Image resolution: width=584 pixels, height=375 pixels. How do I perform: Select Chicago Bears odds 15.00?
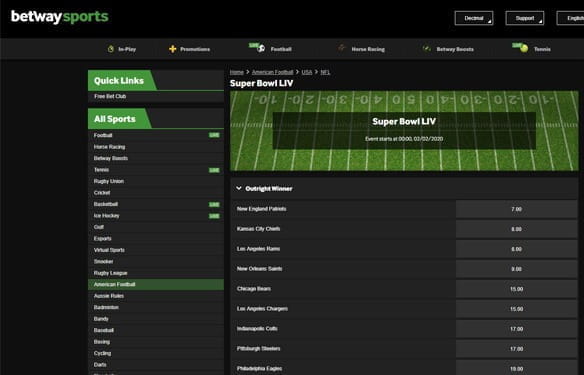[x=516, y=289]
